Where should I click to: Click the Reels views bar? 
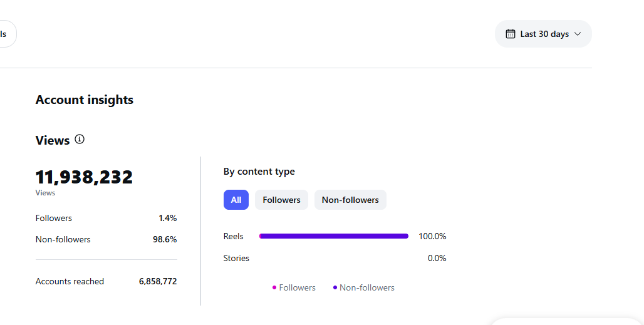334,236
